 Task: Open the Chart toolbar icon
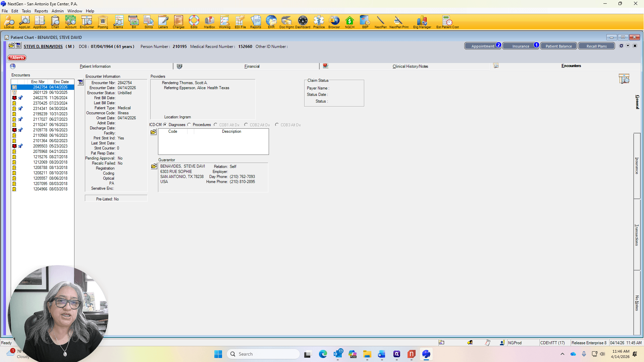point(55,22)
